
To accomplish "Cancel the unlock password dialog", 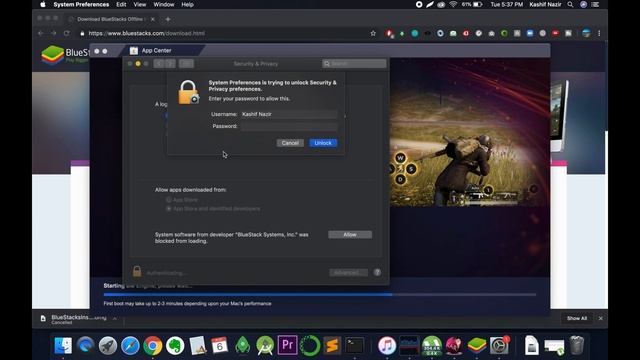I will (x=290, y=143).
